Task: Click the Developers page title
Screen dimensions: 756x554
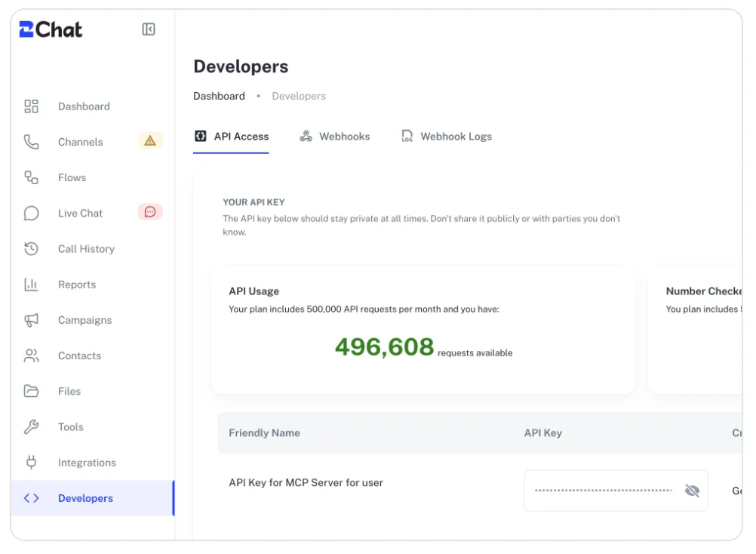Action: [x=241, y=66]
